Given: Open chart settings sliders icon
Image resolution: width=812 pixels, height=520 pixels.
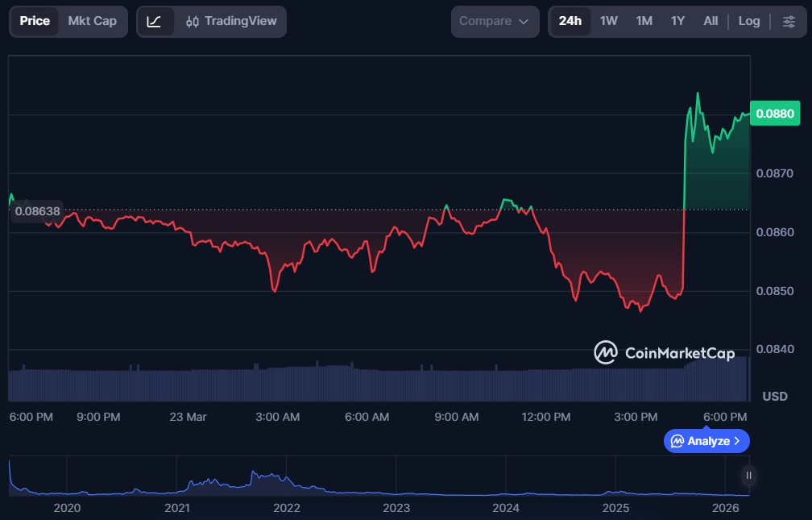Looking at the screenshot, I should click(789, 22).
